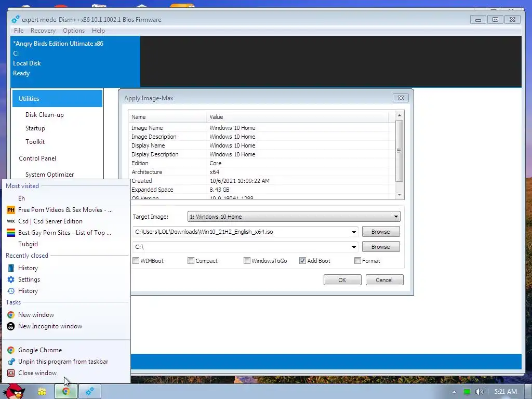The image size is (532, 399).
Task: Click the Settings gear icon in jump list
Action: 11,280
